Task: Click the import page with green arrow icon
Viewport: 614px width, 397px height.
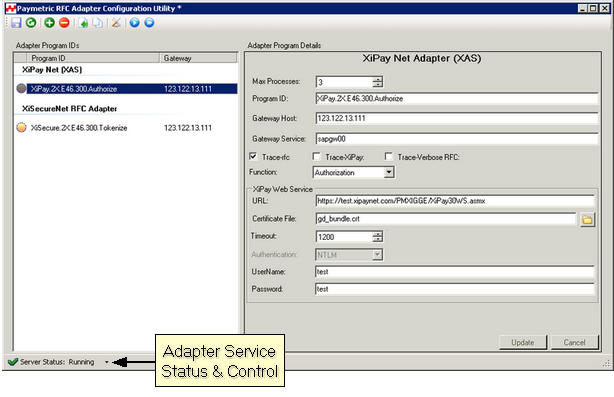Action: [83, 23]
